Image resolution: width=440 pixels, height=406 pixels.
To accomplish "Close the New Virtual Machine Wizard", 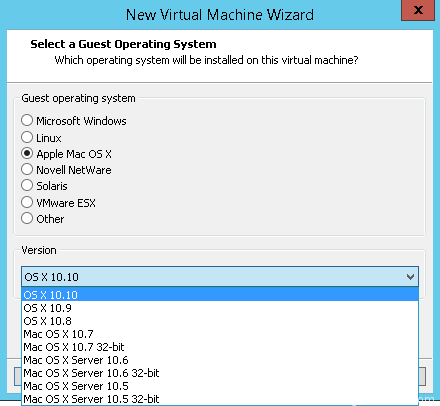I will coord(418,10).
